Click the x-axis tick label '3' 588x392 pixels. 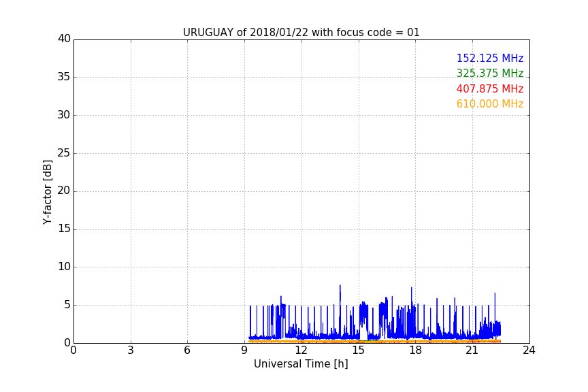click(131, 350)
